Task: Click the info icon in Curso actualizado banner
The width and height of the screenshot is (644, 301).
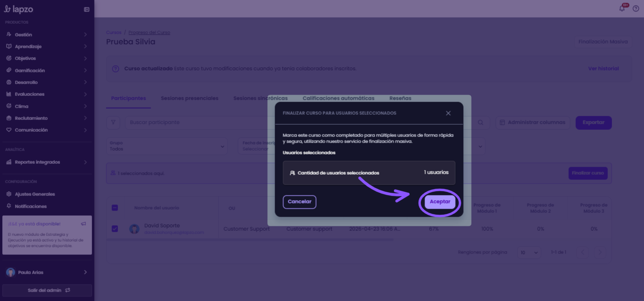Action: point(115,69)
